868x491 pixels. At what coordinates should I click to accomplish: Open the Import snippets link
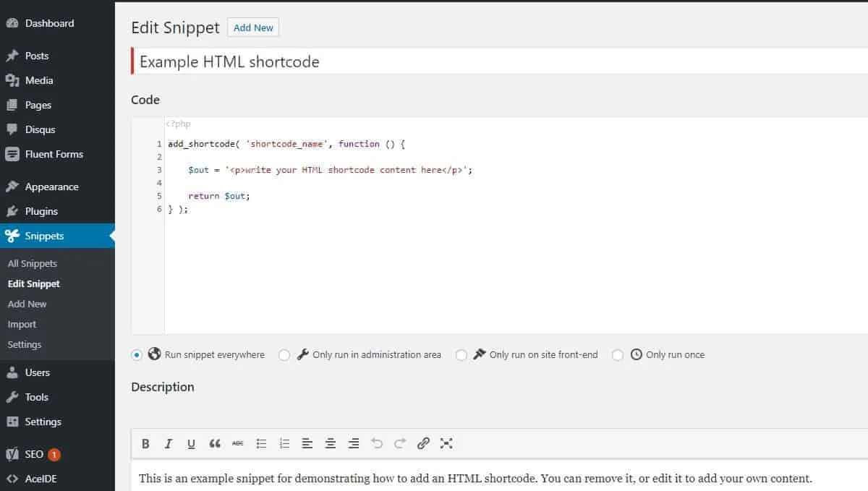[22, 325]
